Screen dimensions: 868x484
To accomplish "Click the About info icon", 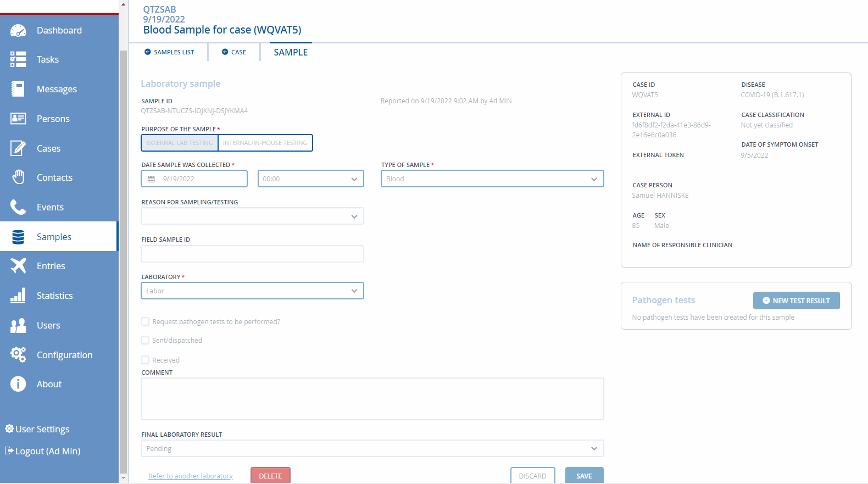I will (x=18, y=384).
